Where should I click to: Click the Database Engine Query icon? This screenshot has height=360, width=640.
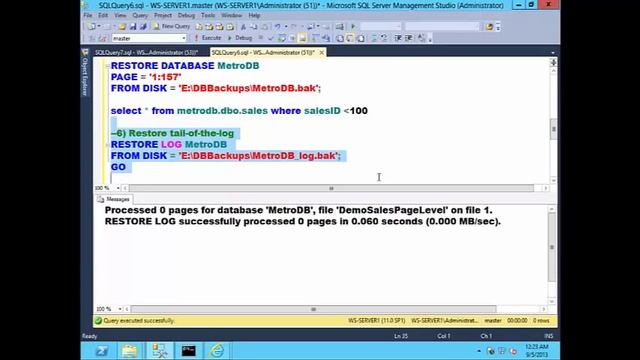click(x=199, y=27)
